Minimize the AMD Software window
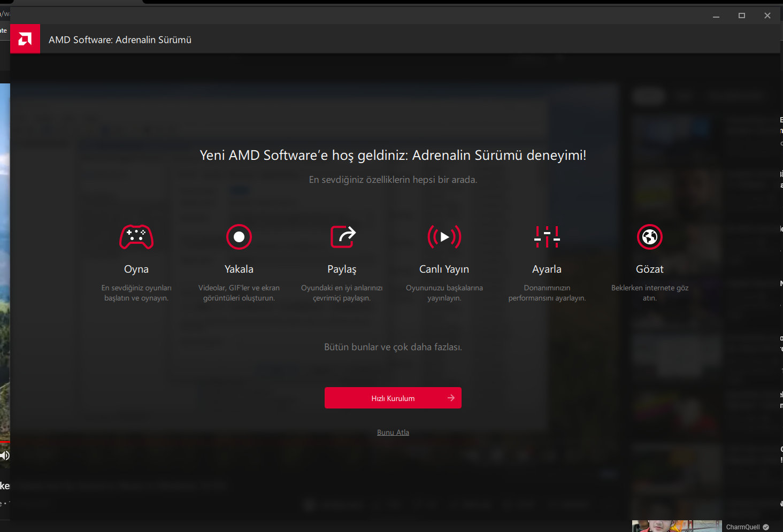The width and height of the screenshot is (783, 532). 716,16
